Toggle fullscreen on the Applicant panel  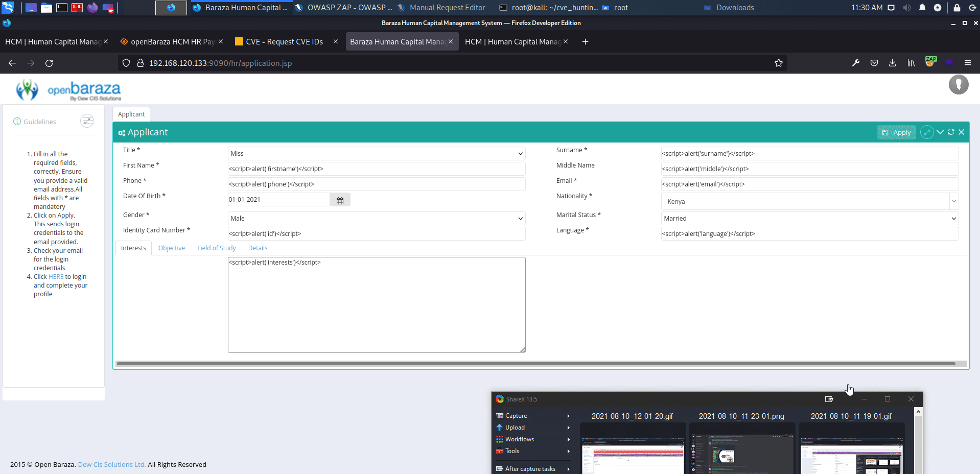click(x=927, y=132)
